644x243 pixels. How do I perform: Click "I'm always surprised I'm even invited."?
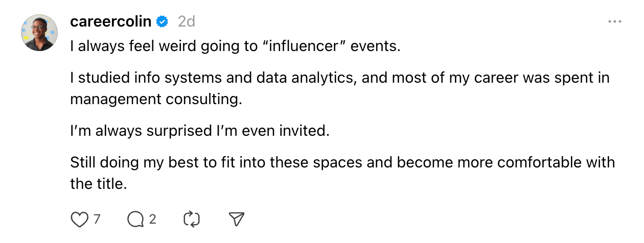coord(200,131)
